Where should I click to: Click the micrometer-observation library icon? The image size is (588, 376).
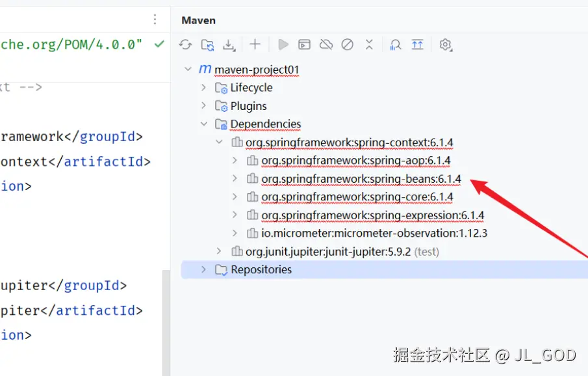click(252, 233)
